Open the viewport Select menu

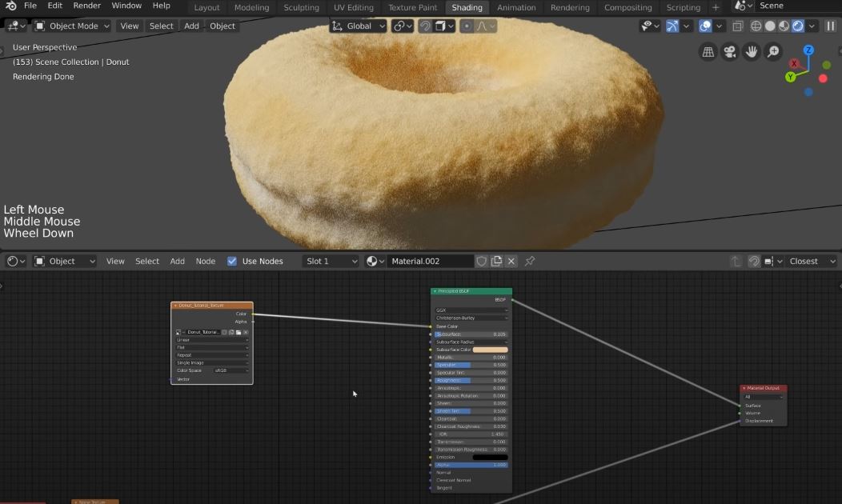161,26
